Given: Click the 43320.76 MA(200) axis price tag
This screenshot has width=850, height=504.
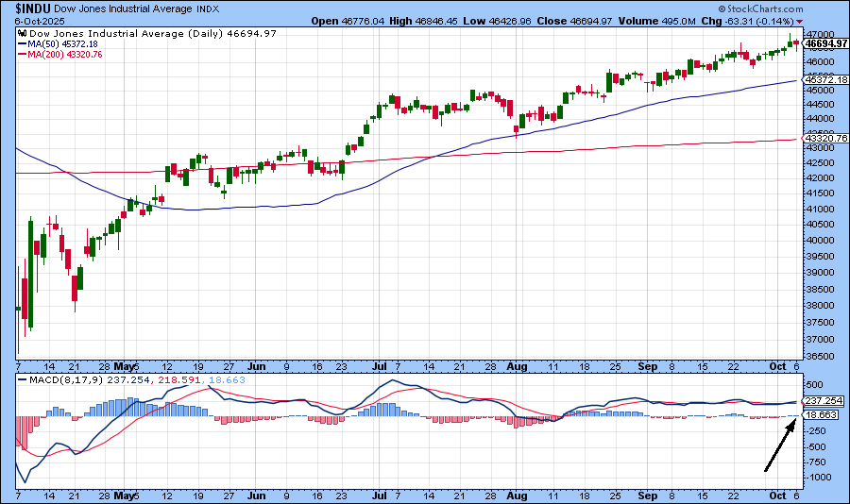Looking at the screenshot, I should 823,139.
